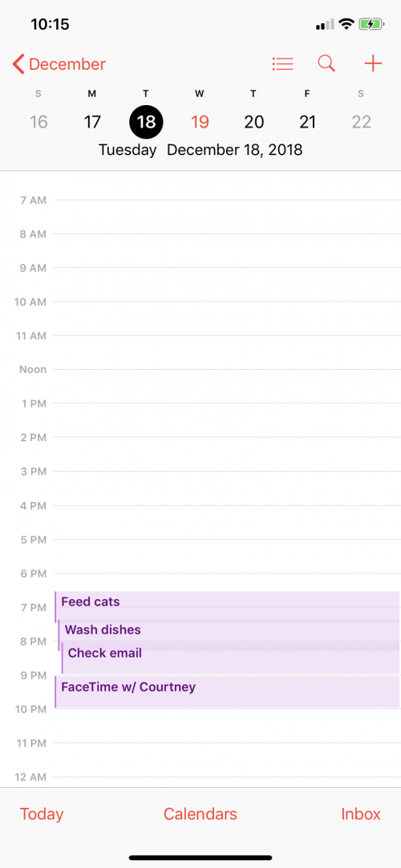Screen dimensions: 401x868
Task: Tap the Wi-Fi icon in status bar
Action: pyautogui.click(x=346, y=24)
